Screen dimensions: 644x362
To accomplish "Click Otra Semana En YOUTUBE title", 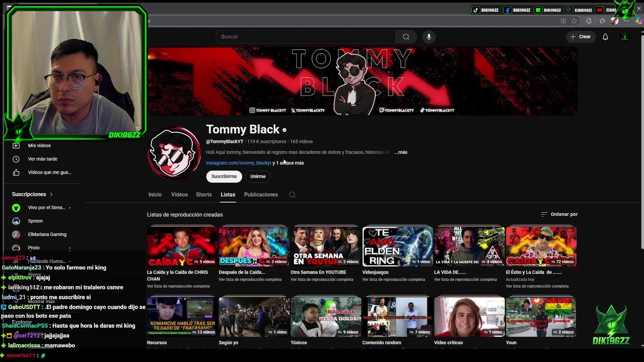I will coord(318,273).
